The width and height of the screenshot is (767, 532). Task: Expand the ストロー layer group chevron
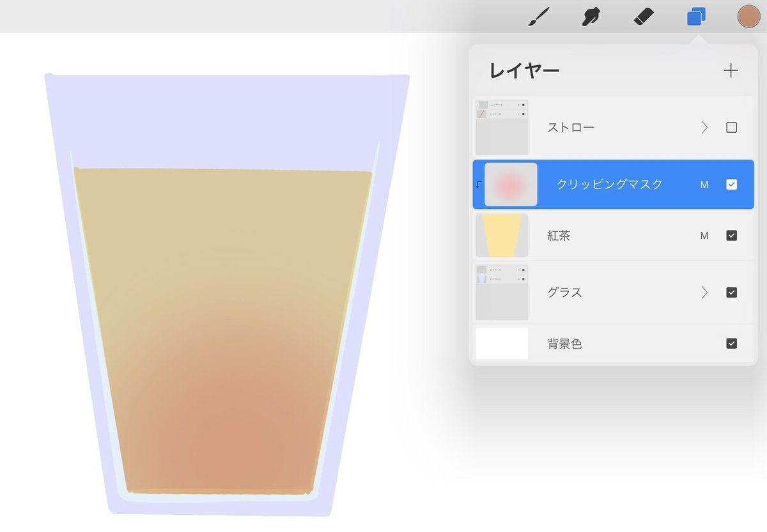coord(704,127)
